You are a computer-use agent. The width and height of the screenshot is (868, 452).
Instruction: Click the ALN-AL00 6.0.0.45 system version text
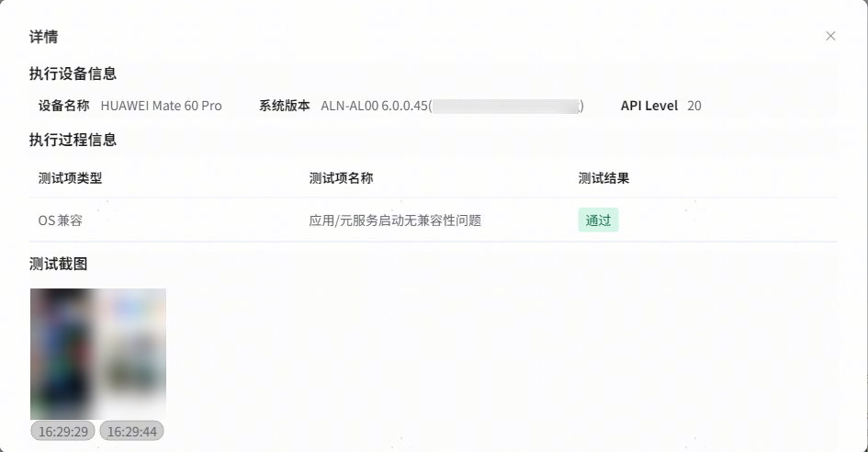click(x=375, y=106)
